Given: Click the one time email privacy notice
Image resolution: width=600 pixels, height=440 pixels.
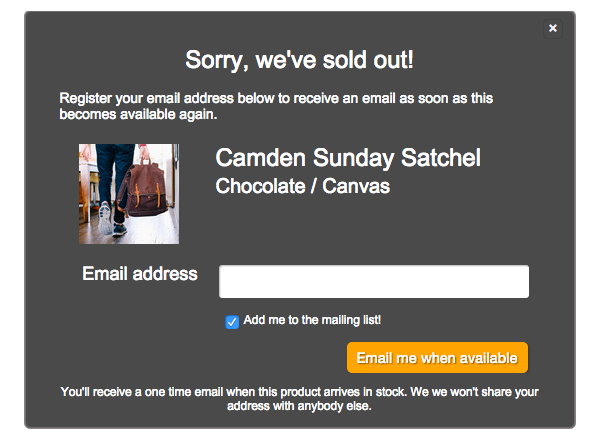Looking at the screenshot, I should [x=299, y=399].
